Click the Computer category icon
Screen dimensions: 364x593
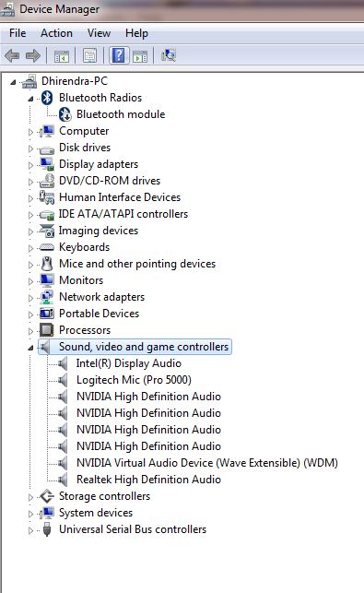click(47, 131)
